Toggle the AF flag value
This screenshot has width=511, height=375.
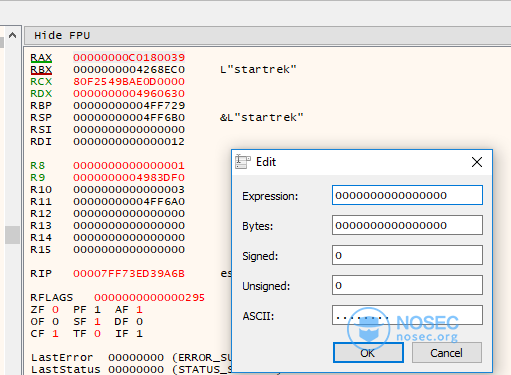tap(139, 310)
